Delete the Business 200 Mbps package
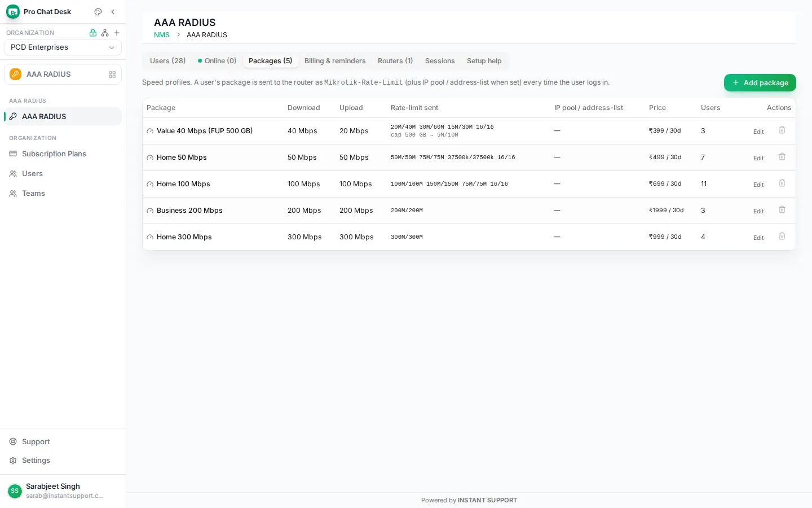The image size is (812, 508). click(782, 210)
